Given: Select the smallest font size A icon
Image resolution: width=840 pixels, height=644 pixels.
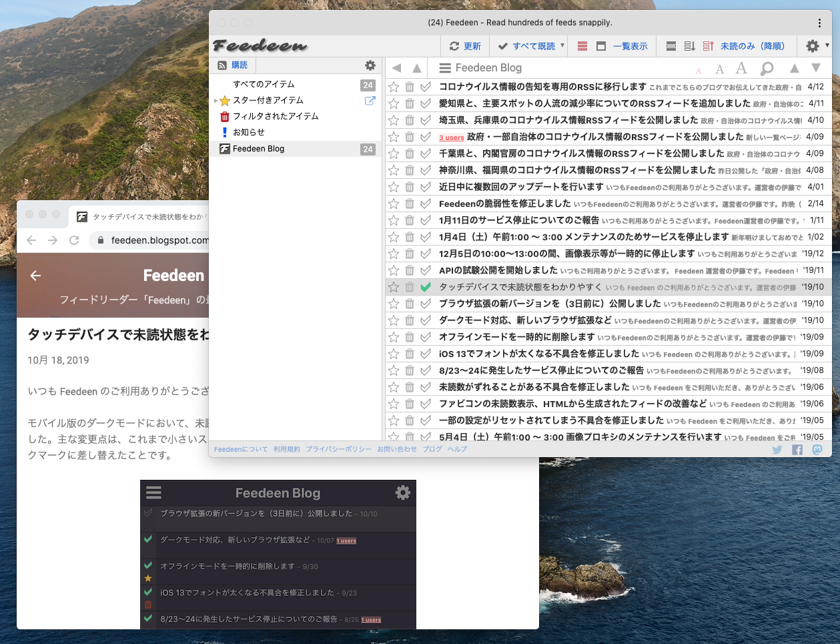Looking at the screenshot, I should [699, 71].
